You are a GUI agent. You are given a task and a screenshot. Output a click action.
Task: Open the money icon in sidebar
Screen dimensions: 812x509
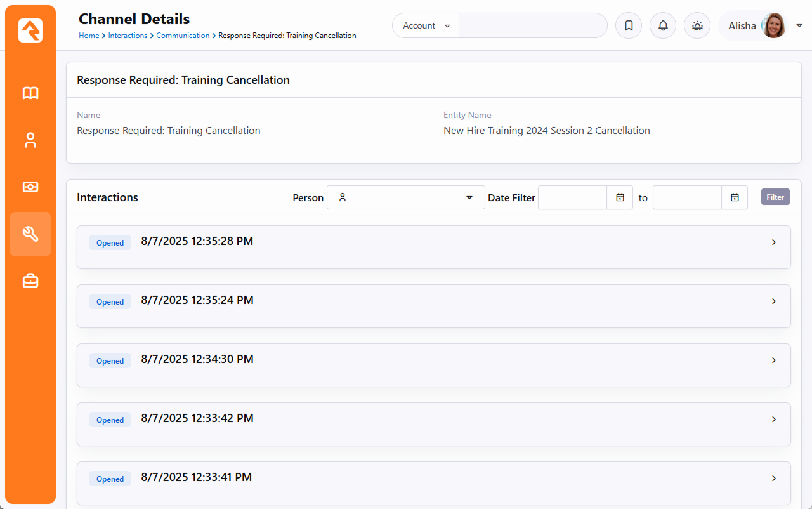pos(30,187)
